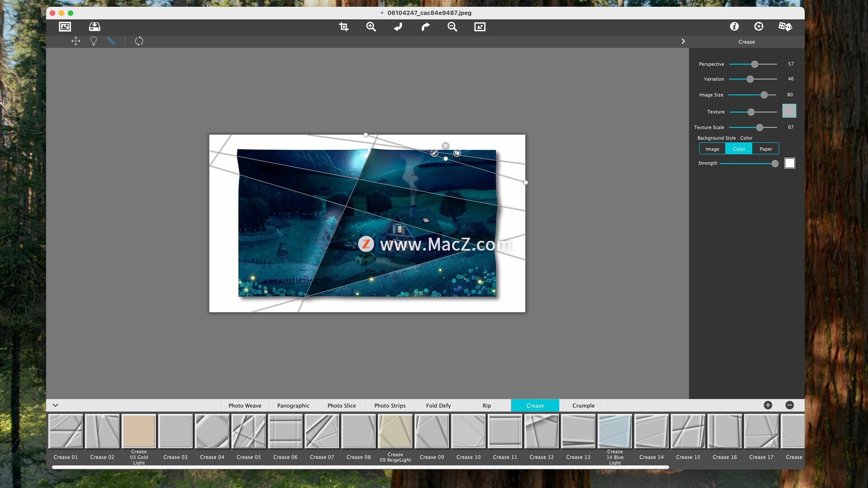The image size is (868, 488).
Task: Apply the Crease 06 preset
Action: coord(285,431)
